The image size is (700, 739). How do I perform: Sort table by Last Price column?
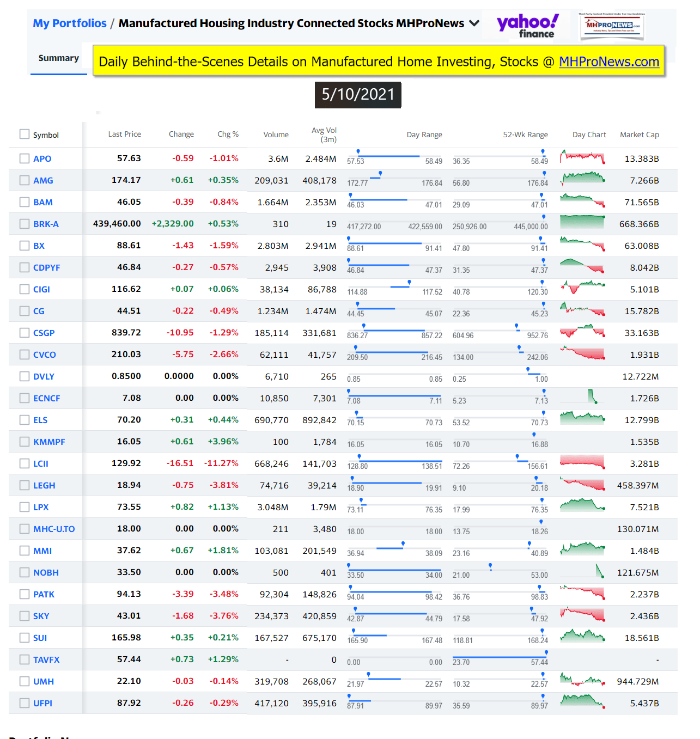point(124,134)
